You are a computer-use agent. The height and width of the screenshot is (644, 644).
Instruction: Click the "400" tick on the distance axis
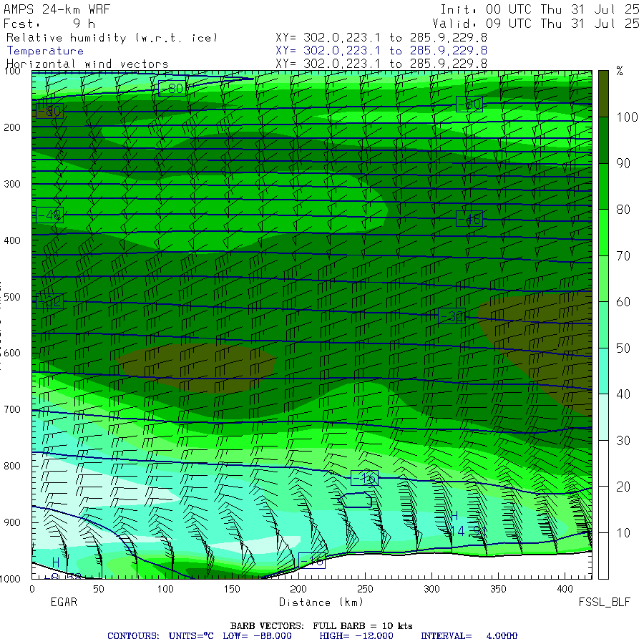tap(565, 590)
